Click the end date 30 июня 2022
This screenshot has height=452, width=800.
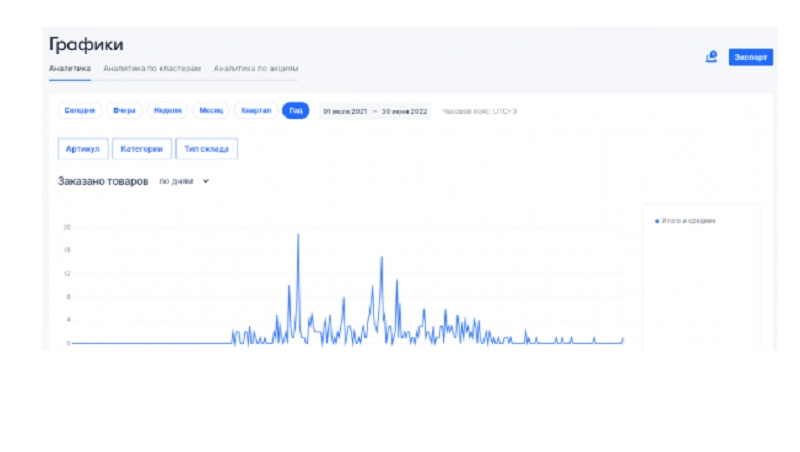coord(403,111)
